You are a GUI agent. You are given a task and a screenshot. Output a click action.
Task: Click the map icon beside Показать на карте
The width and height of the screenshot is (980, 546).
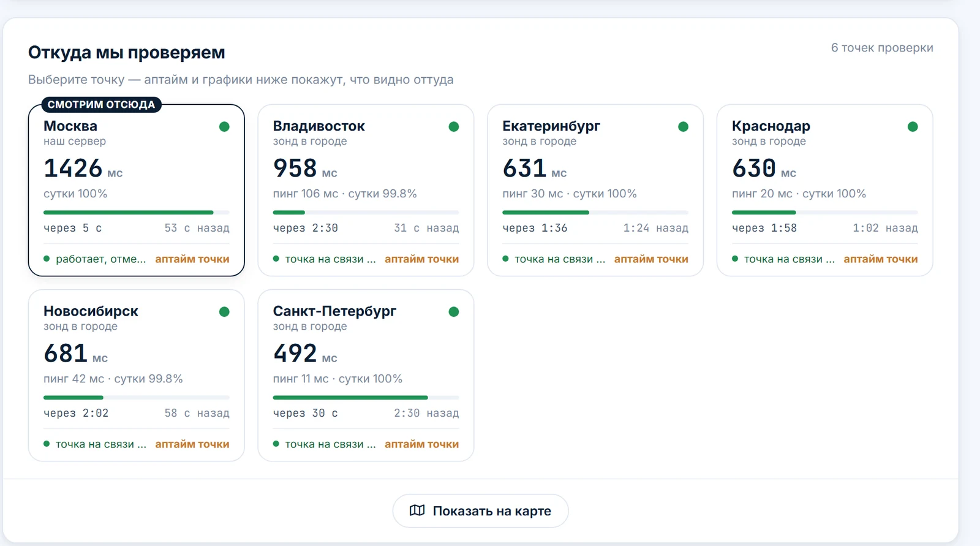coord(417,510)
